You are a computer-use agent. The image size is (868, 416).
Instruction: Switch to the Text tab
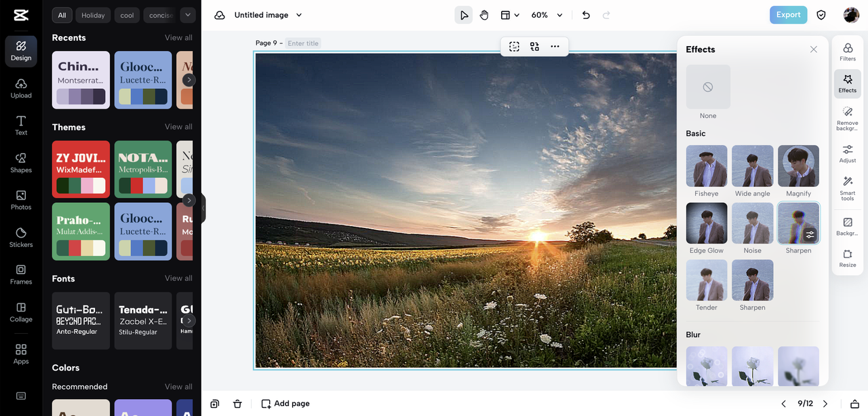pyautogui.click(x=21, y=125)
